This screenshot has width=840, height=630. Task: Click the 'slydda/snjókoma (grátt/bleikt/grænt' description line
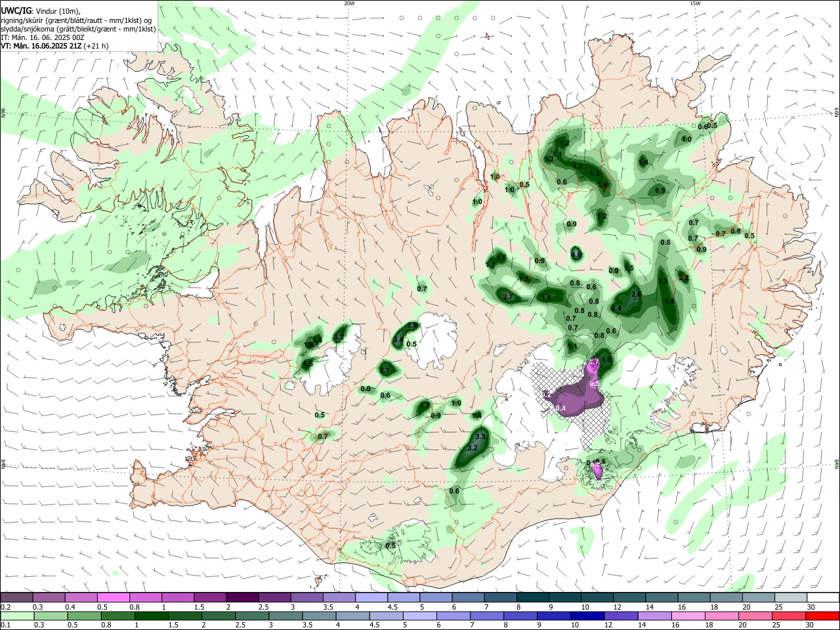point(78,29)
